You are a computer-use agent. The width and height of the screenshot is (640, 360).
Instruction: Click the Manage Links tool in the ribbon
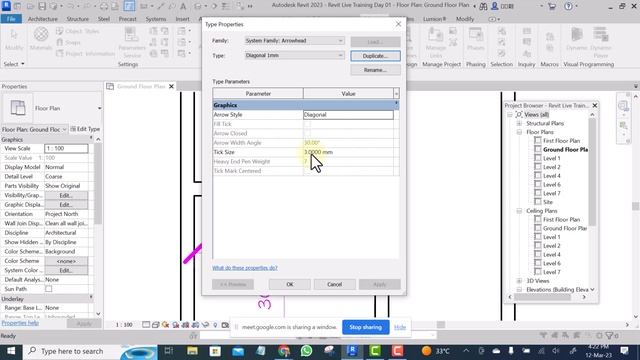(x=436, y=42)
